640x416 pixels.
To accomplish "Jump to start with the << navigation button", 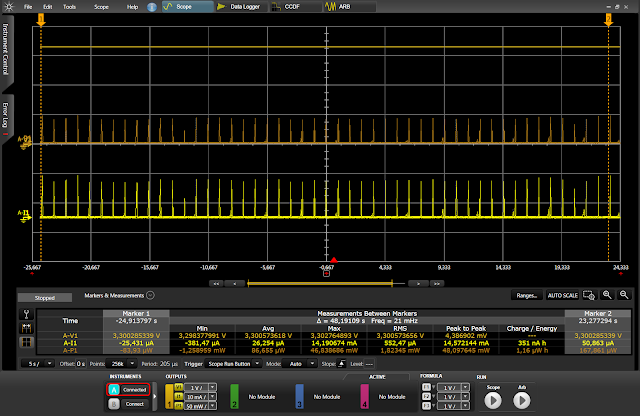I will pyautogui.click(x=216, y=283).
